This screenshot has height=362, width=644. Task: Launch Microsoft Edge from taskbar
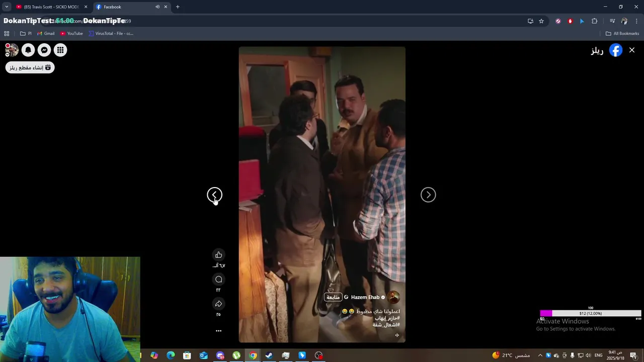pyautogui.click(x=171, y=355)
